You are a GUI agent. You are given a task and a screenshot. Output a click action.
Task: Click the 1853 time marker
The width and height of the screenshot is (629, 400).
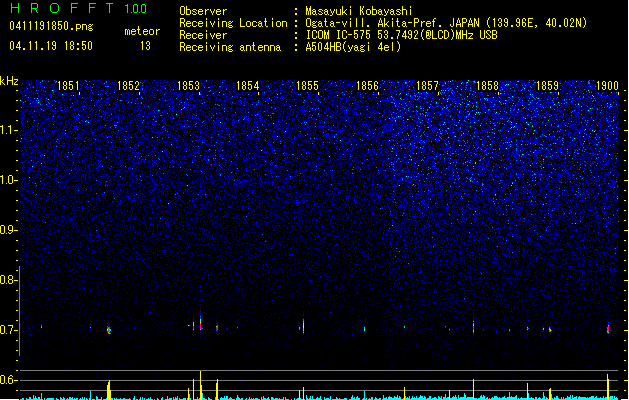coord(188,86)
